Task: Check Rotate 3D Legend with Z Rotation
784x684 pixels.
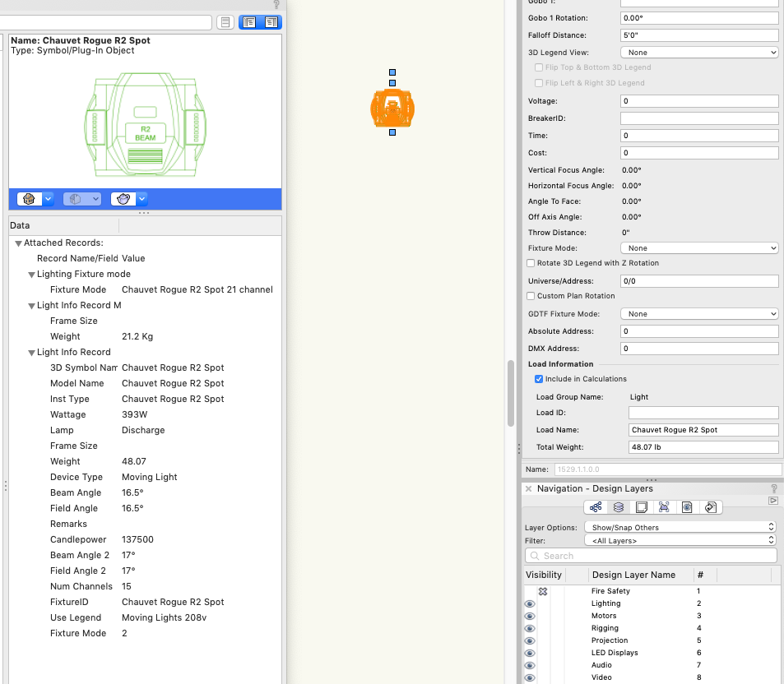Action: 530,264
